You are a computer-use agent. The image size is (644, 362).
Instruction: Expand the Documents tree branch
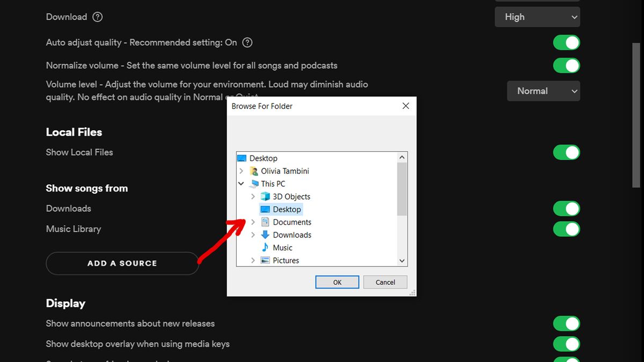[253, 221]
